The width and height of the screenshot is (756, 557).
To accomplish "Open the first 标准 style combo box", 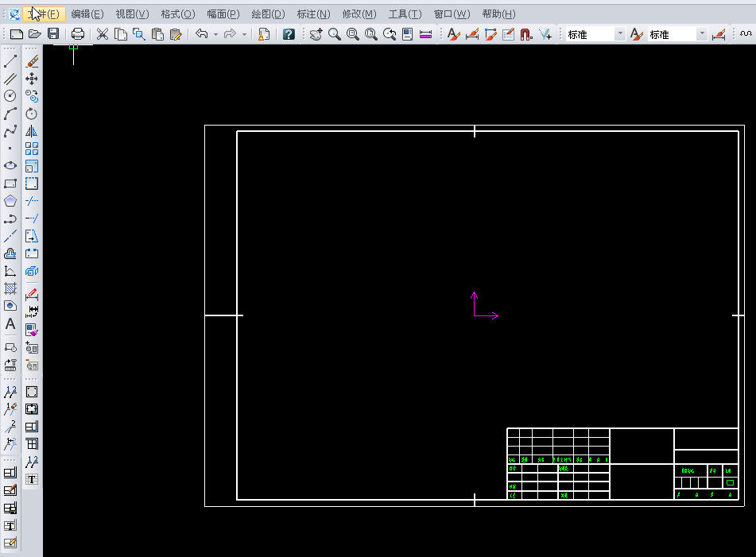I will (x=595, y=34).
